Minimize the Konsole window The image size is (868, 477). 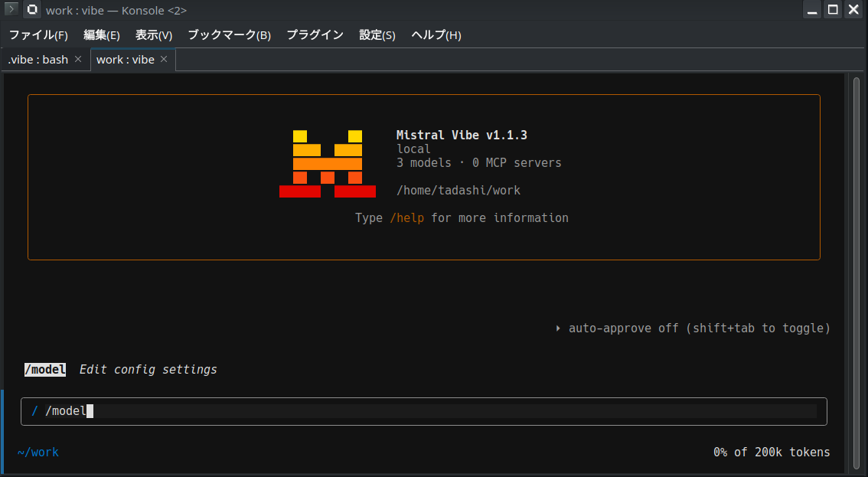pos(812,10)
